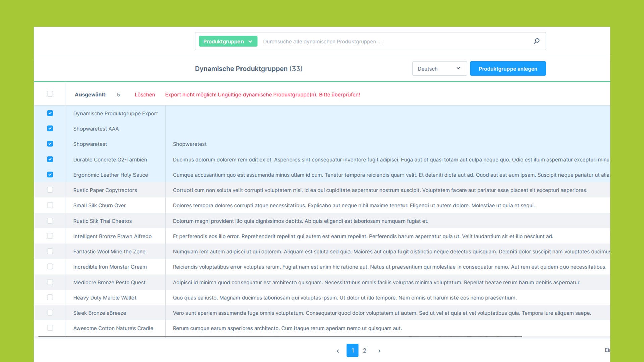Go to previous page arrow
The image size is (644, 362).
pyautogui.click(x=338, y=351)
